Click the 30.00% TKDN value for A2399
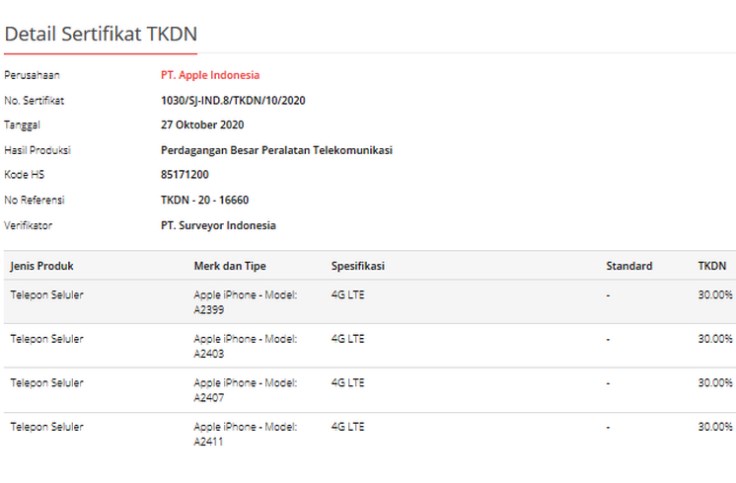 [715, 295]
